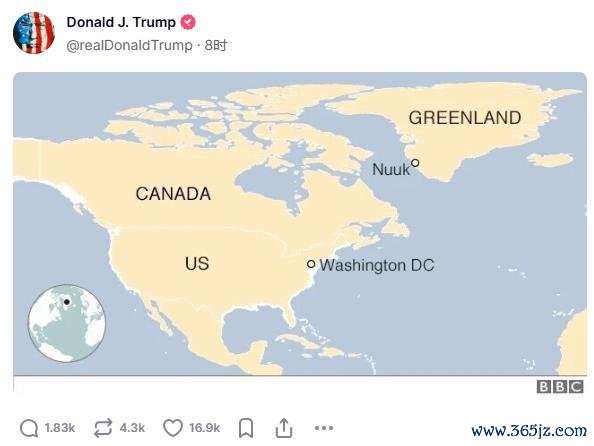
Task: Click the 16.9k likes count
Action: pyautogui.click(x=205, y=428)
